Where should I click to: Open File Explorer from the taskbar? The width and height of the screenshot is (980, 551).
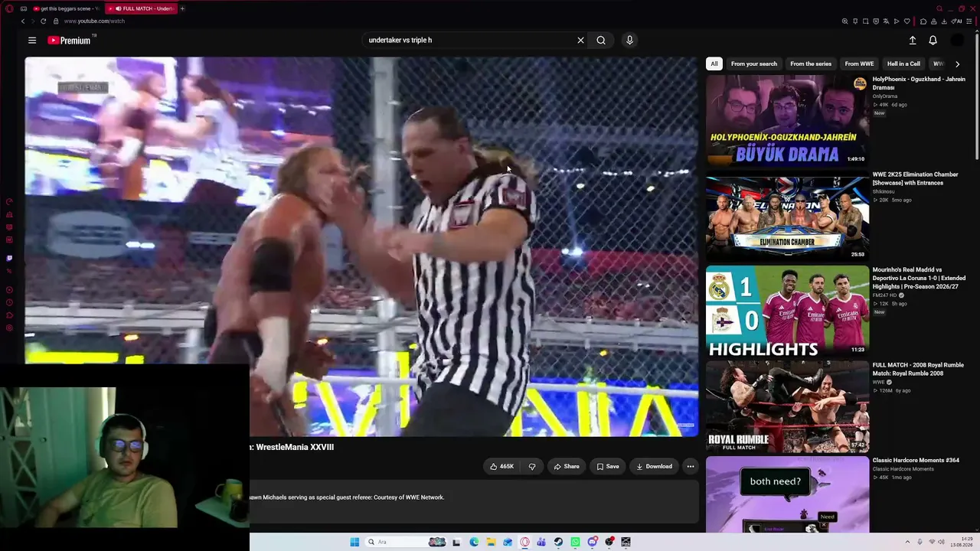(491, 542)
